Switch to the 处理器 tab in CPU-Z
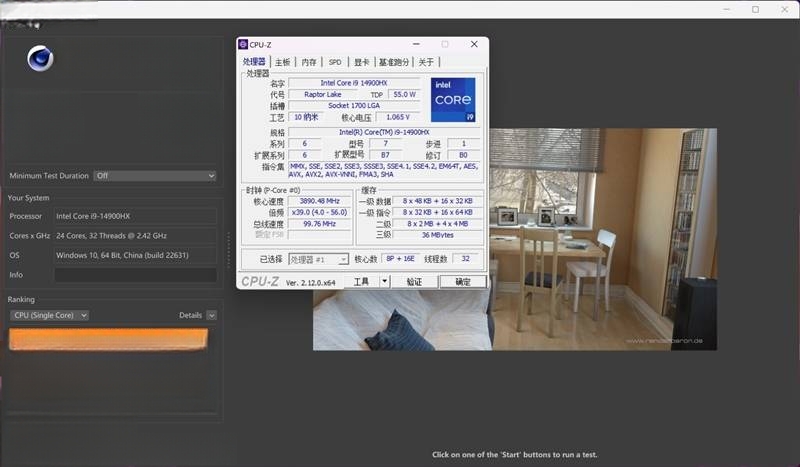 pyautogui.click(x=254, y=62)
